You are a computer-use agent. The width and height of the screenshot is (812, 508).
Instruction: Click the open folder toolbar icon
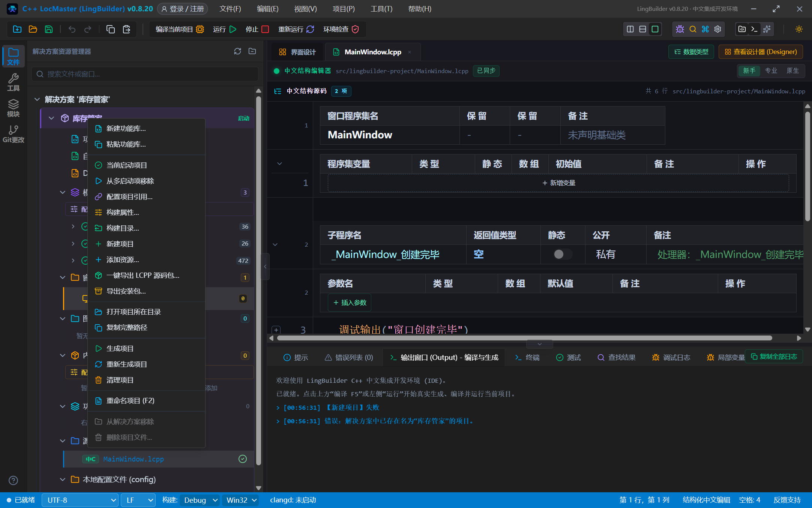[x=33, y=29]
